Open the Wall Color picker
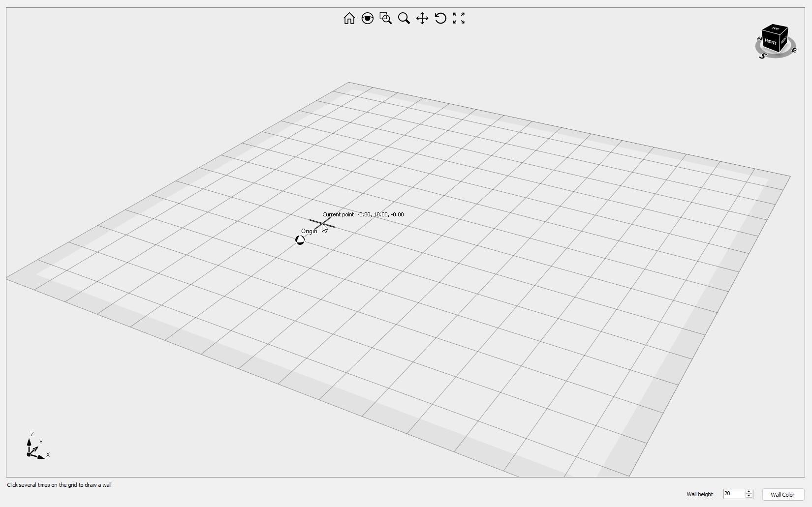Image resolution: width=812 pixels, height=507 pixels. [782, 494]
